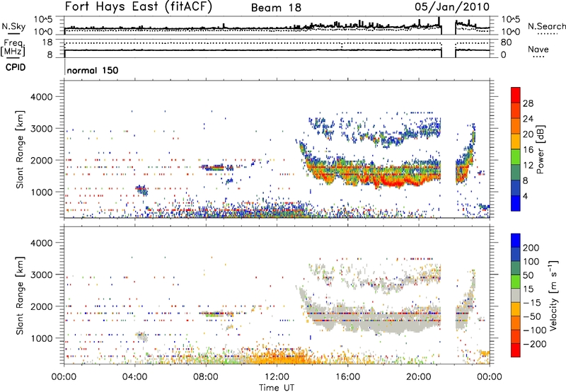Click the '04:00' time axis label
The image size is (566, 392).
(135, 377)
